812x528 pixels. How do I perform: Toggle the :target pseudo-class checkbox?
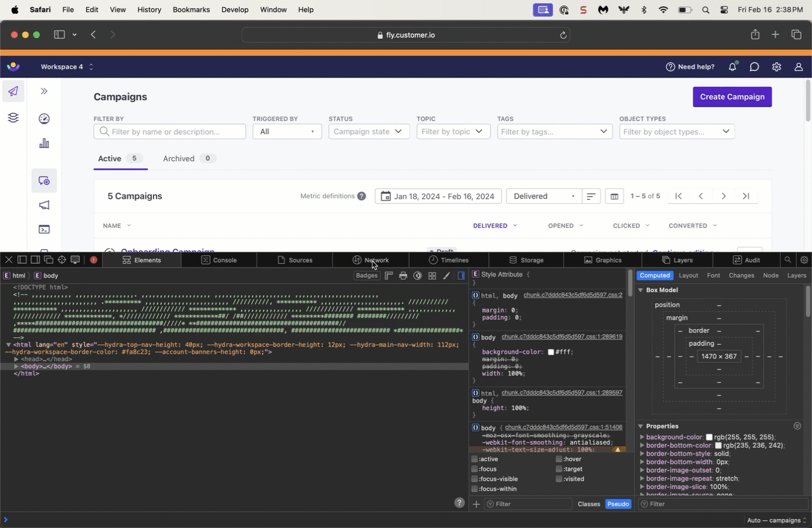point(559,469)
